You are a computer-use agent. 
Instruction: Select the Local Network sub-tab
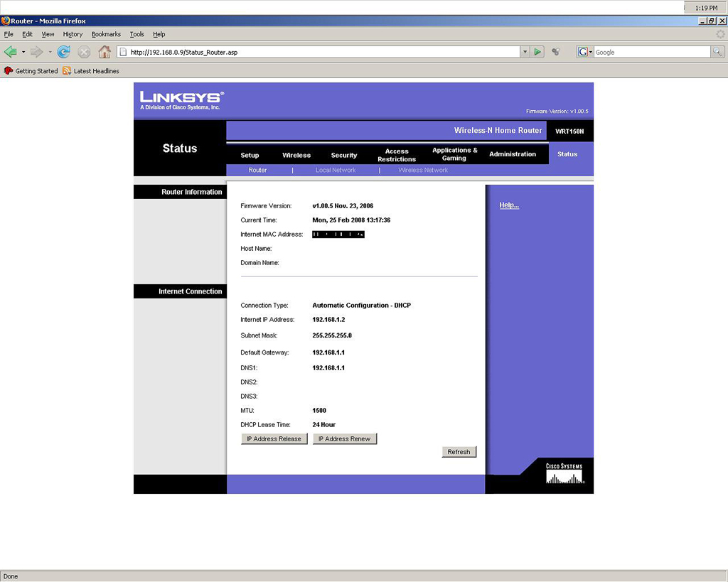[x=336, y=171]
